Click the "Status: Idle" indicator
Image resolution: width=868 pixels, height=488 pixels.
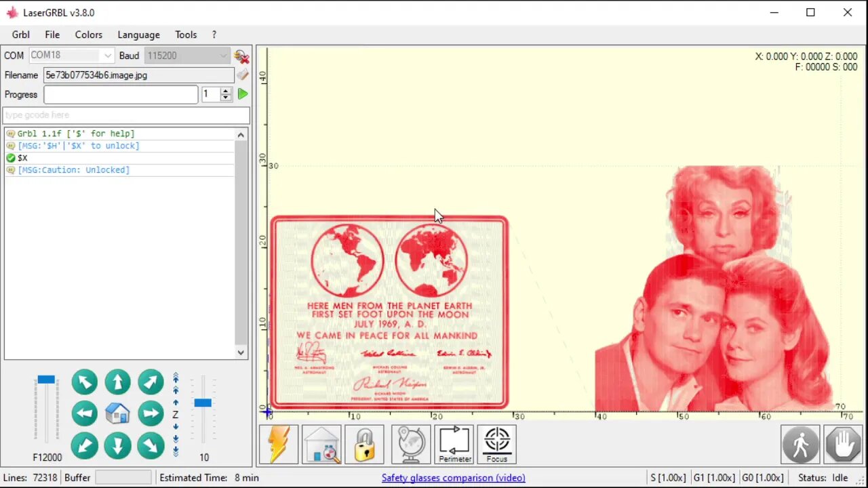coord(823,478)
